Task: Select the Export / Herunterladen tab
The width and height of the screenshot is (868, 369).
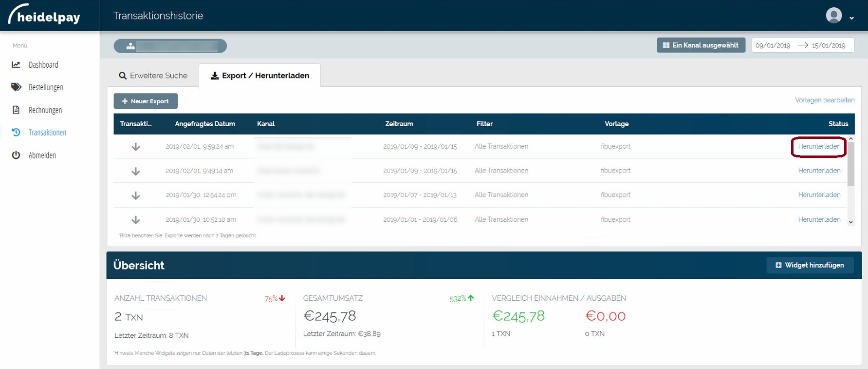Action: click(x=259, y=76)
